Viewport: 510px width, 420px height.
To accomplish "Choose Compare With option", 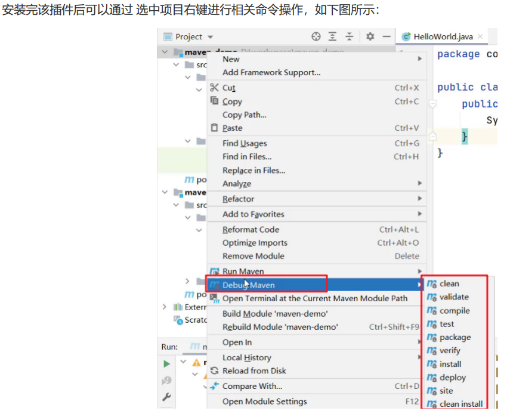I will tap(315, 386).
